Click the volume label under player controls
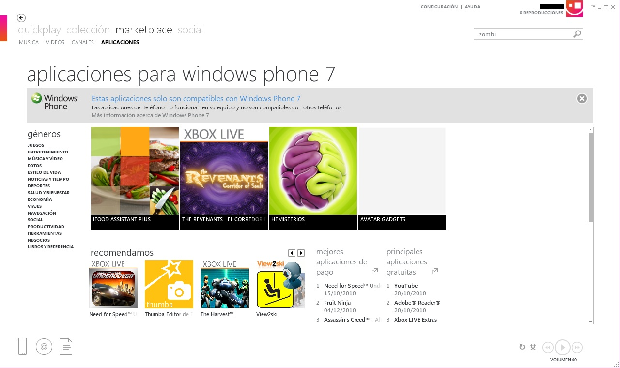This screenshot has width=620, height=368. 563,359
